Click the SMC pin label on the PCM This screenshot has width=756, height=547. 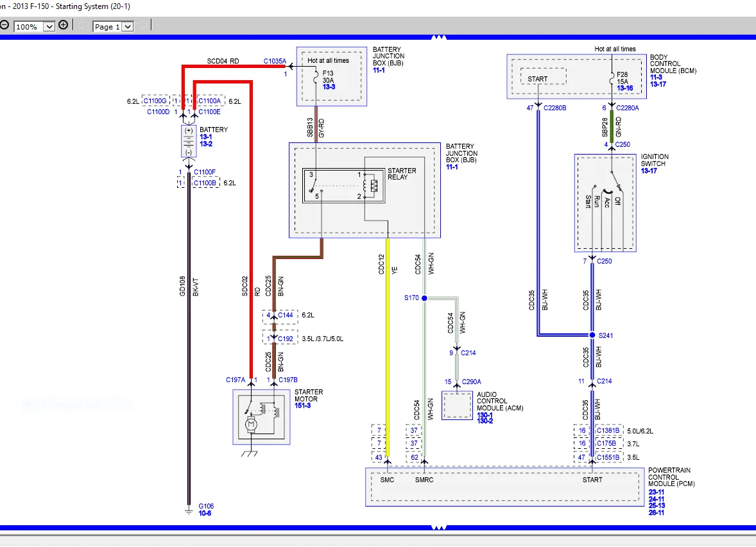tap(387, 480)
